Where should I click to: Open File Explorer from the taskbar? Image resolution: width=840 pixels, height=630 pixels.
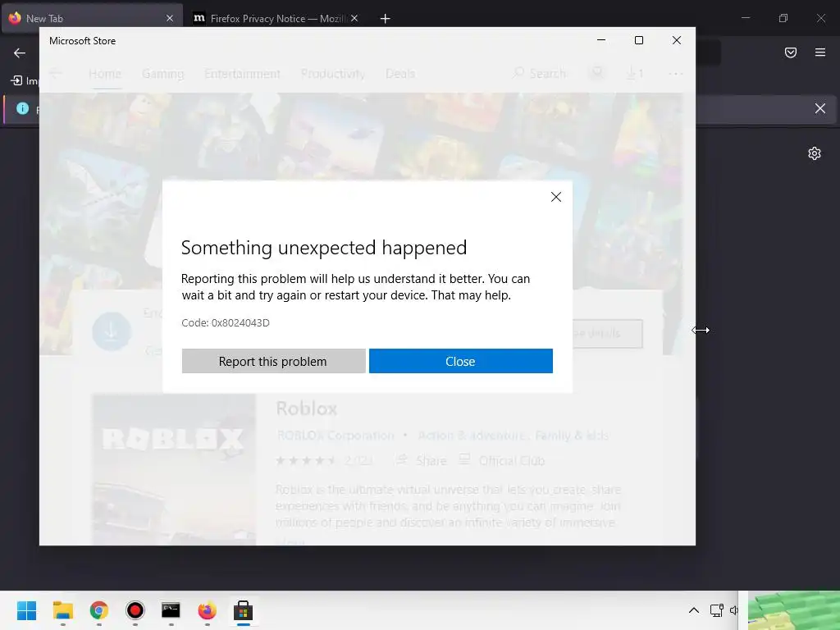62,610
